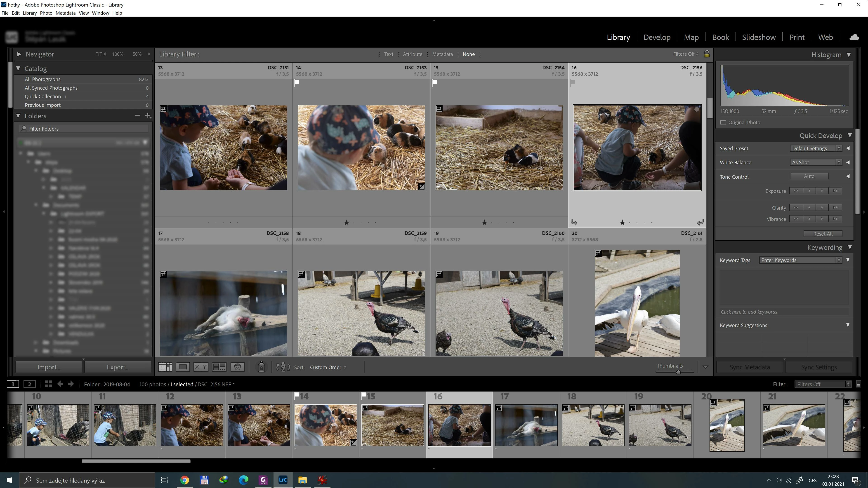868x488 pixels.
Task: Click the Import... button
Action: 49,367
